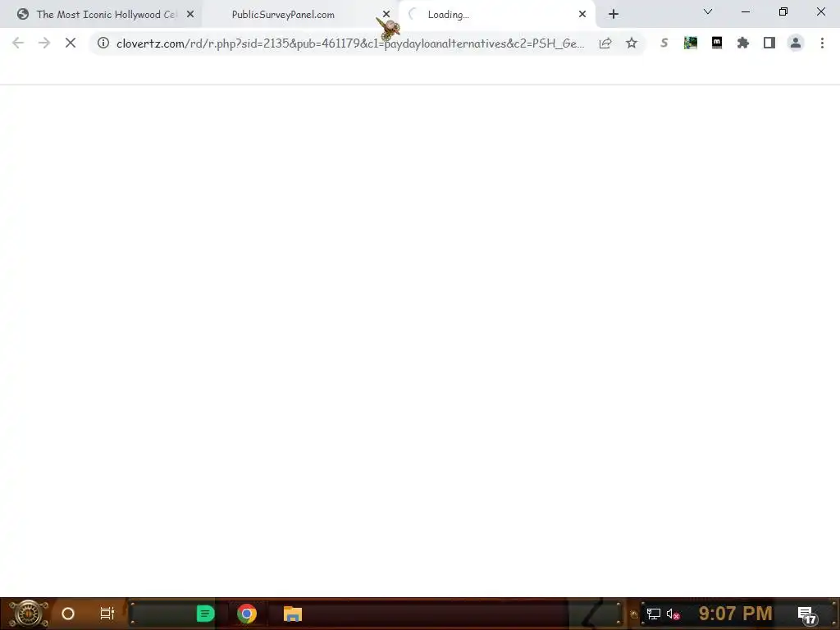Open green notes app on taskbar
The image size is (840, 630).
click(x=205, y=614)
